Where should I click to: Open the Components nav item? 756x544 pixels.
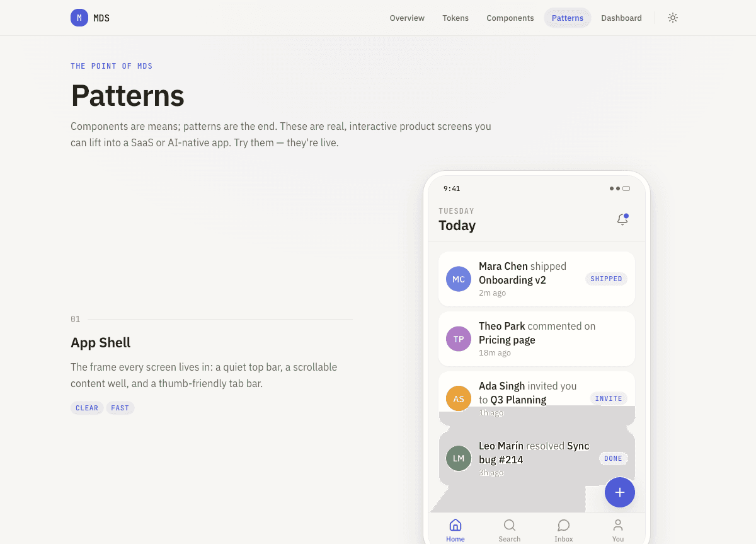510,18
